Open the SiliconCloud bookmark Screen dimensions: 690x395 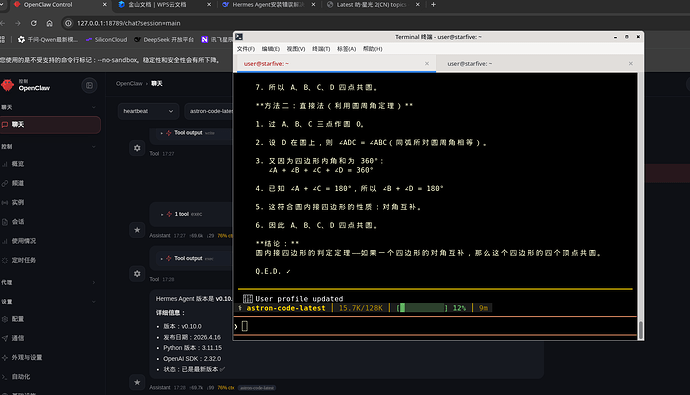[x=106, y=40]
